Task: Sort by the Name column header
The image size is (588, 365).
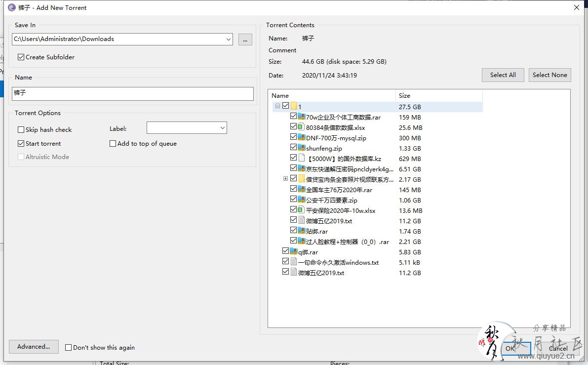Action: point(332,95)
